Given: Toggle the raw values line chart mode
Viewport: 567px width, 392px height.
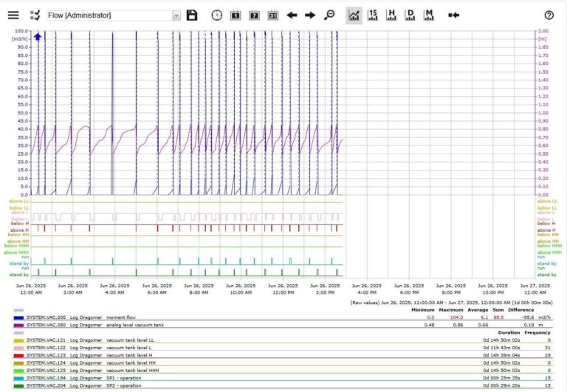Looking at the screenshot, I should [354, 15].
